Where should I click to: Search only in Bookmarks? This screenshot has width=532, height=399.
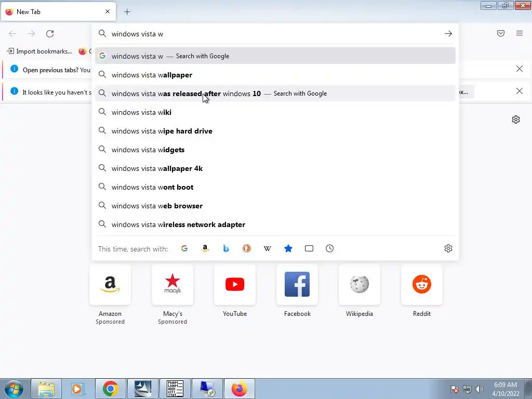(288, 248)
